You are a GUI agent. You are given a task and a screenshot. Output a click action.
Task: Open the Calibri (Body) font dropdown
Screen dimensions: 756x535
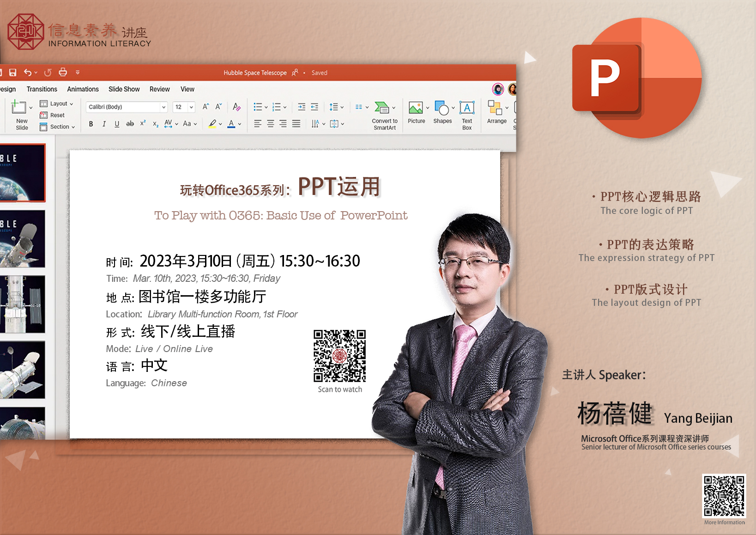(x=127, y=107)
